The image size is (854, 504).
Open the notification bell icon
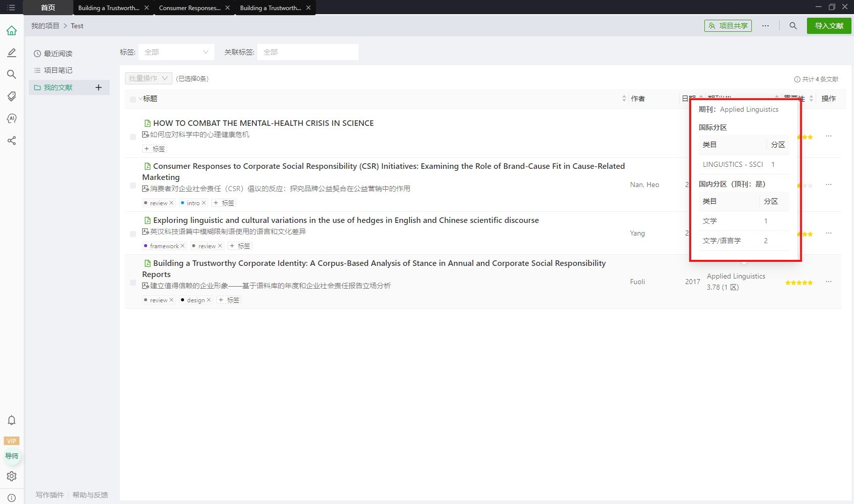coord(12,420)
